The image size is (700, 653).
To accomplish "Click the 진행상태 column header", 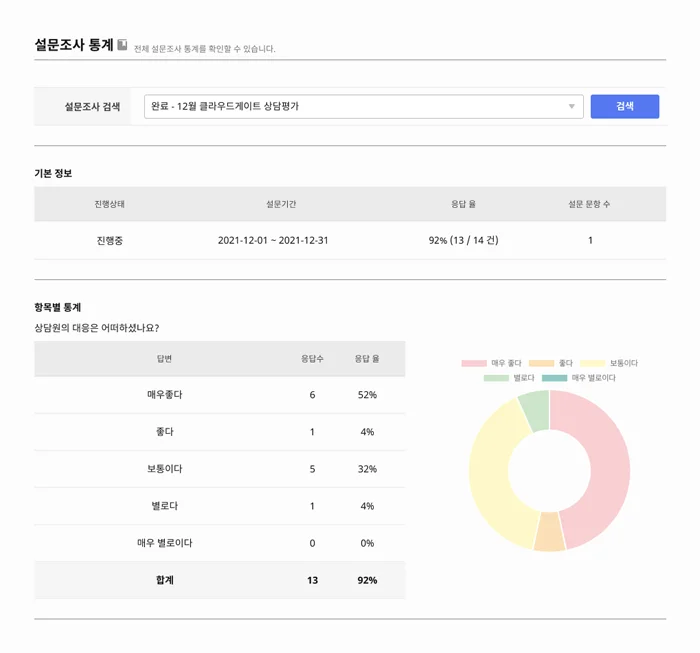I will [x=109, y=204].
